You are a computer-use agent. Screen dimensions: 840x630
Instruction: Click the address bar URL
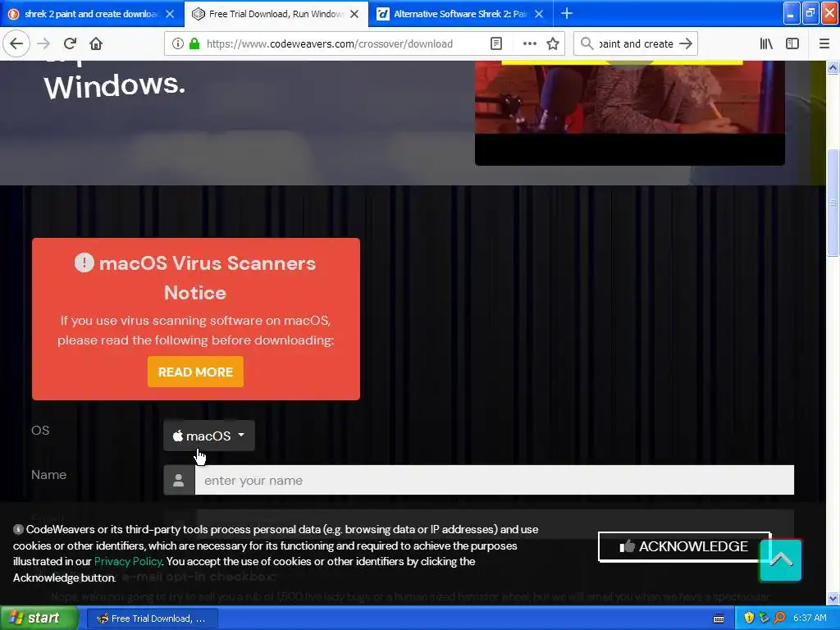[x=330, y=44]
